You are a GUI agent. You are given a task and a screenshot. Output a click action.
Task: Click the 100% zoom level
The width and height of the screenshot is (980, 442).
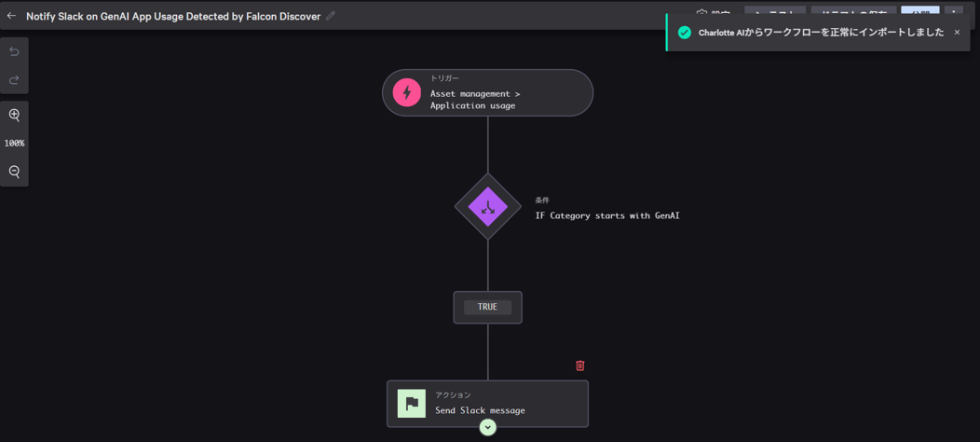(x=14, y=143)
